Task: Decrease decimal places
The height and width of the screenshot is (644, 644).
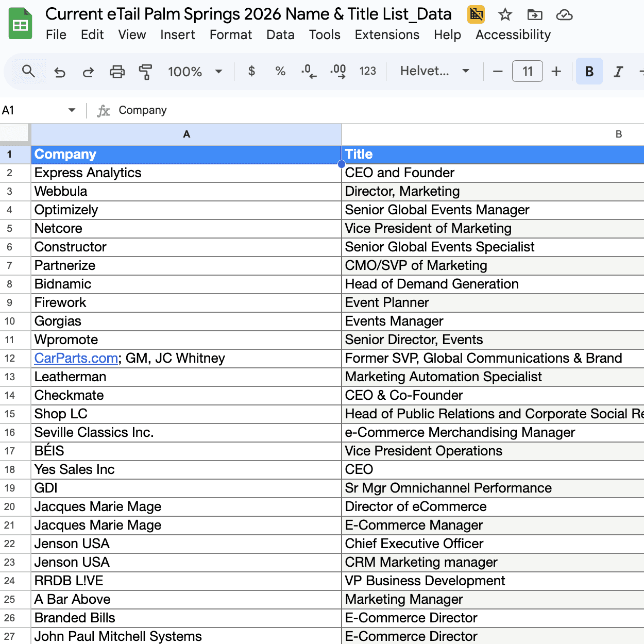Action: click(309, 71)
